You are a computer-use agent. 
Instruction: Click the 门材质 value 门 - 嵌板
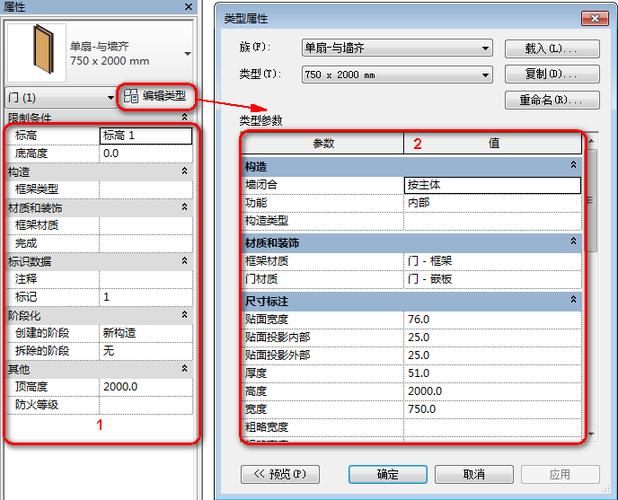click(x=492, y=279)
